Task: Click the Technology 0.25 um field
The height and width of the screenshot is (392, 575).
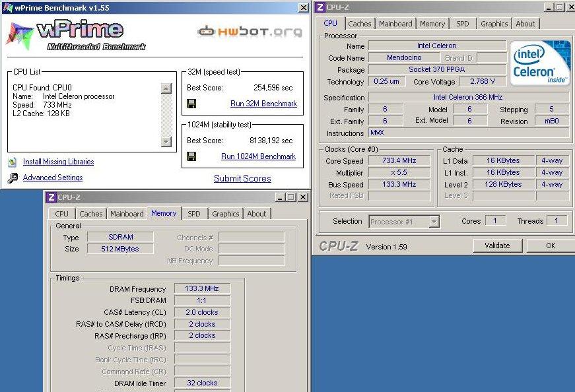Action: point(386,81)
